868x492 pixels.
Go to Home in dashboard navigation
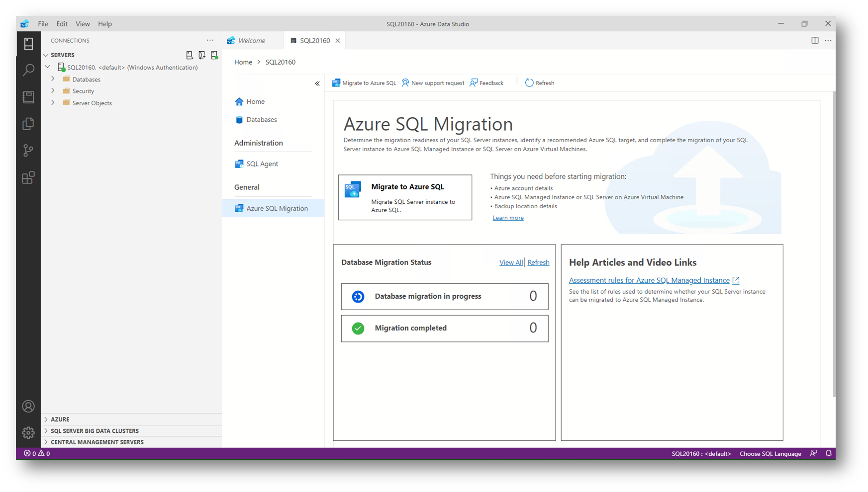[250, 102]
